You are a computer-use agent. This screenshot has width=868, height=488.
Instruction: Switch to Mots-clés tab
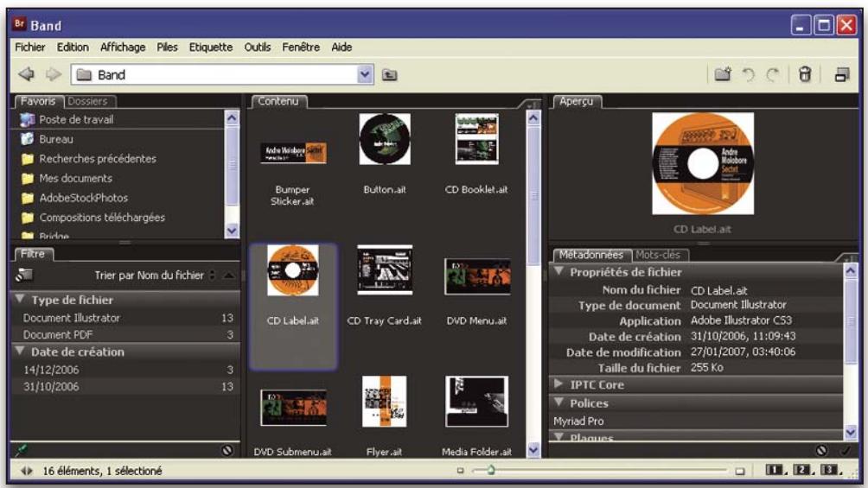658,255
